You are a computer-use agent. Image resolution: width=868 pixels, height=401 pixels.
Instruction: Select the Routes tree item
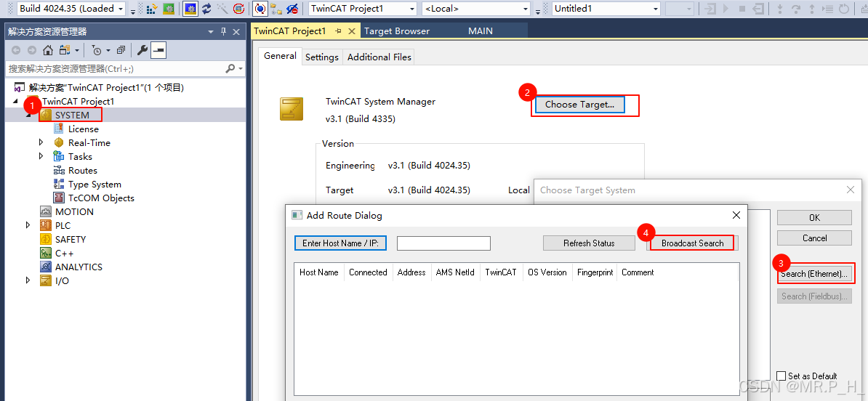(x=82, y=171)
